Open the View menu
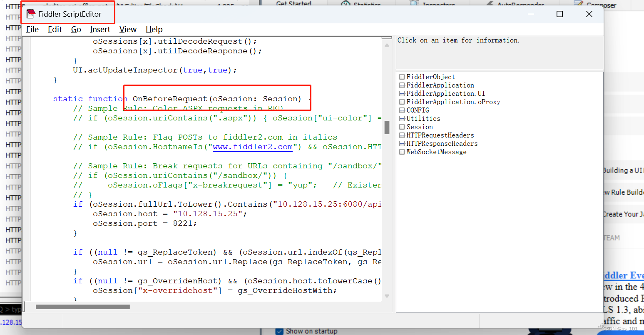 point(128,30)
